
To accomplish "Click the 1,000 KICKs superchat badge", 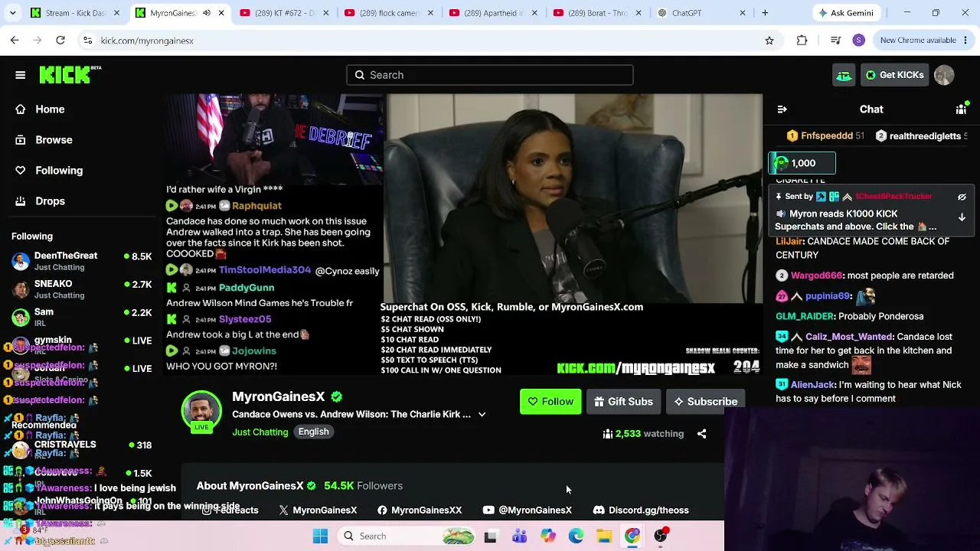I will click(x=802, y=163).
